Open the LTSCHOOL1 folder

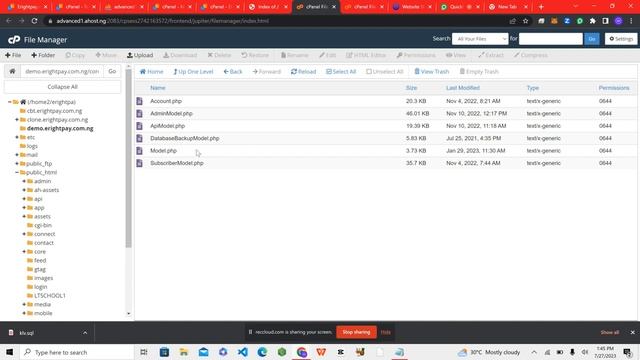click(50, 296)
